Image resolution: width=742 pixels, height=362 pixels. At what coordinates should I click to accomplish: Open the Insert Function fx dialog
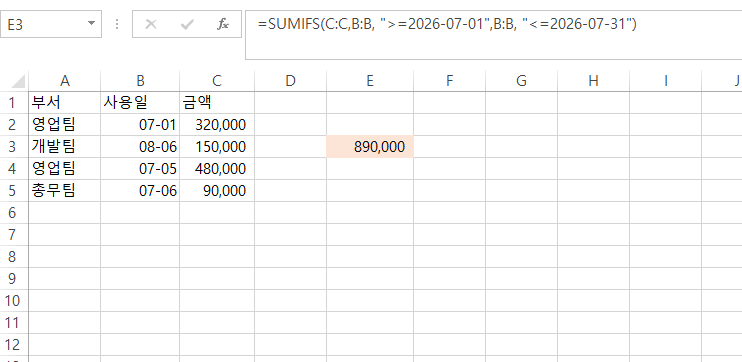223,24
